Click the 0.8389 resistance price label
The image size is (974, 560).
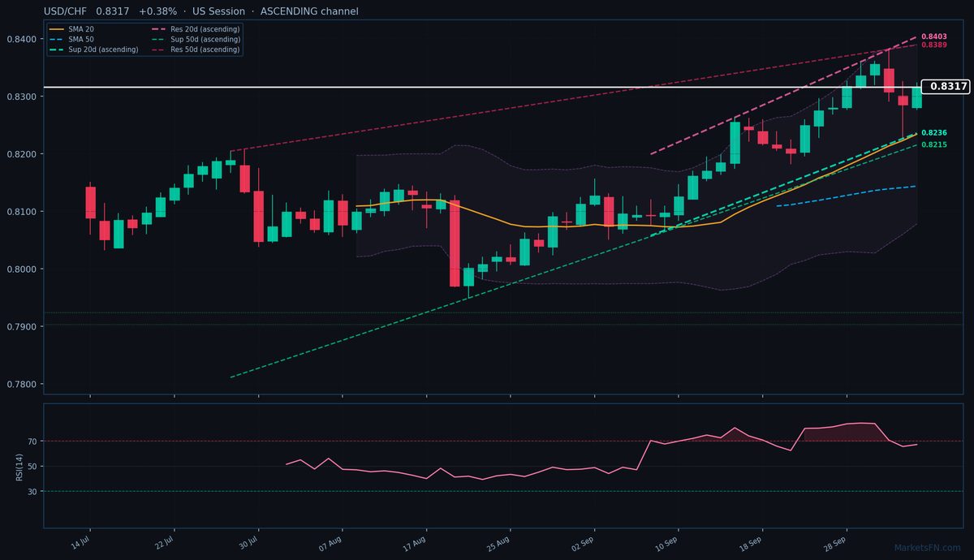[x=934, y=45]
